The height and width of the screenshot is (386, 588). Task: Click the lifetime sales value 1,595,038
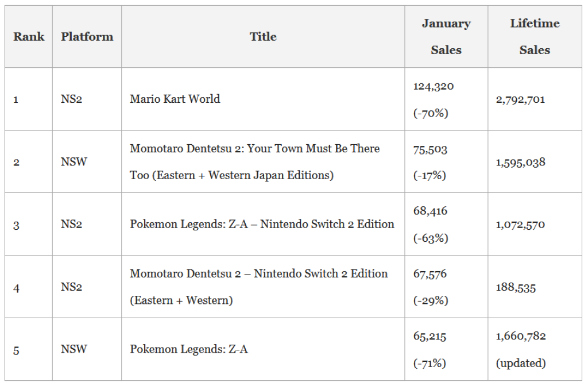tap(520, 162)
